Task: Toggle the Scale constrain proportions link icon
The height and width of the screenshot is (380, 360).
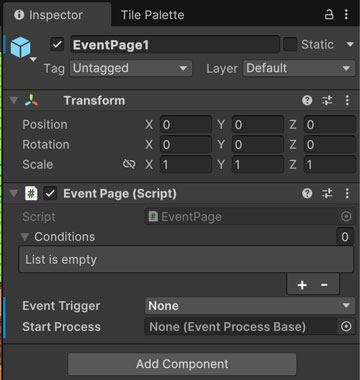Action: [x=129, y=164]
